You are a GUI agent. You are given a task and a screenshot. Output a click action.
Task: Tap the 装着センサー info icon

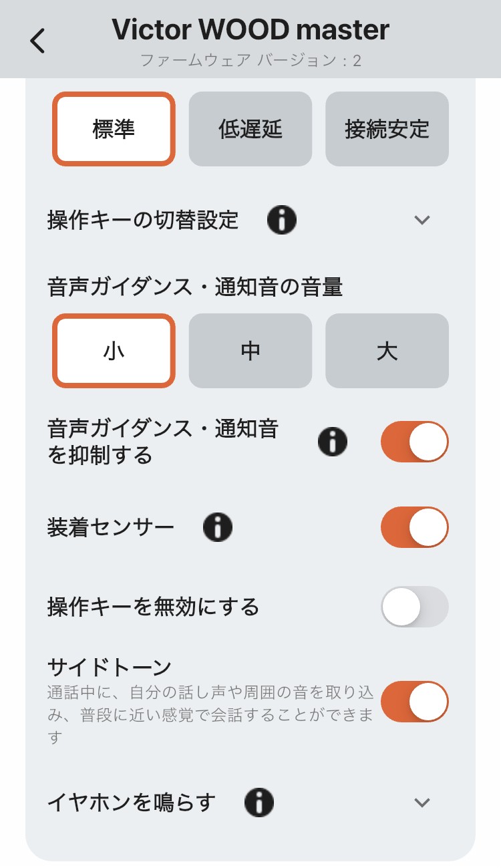point(218,527)
